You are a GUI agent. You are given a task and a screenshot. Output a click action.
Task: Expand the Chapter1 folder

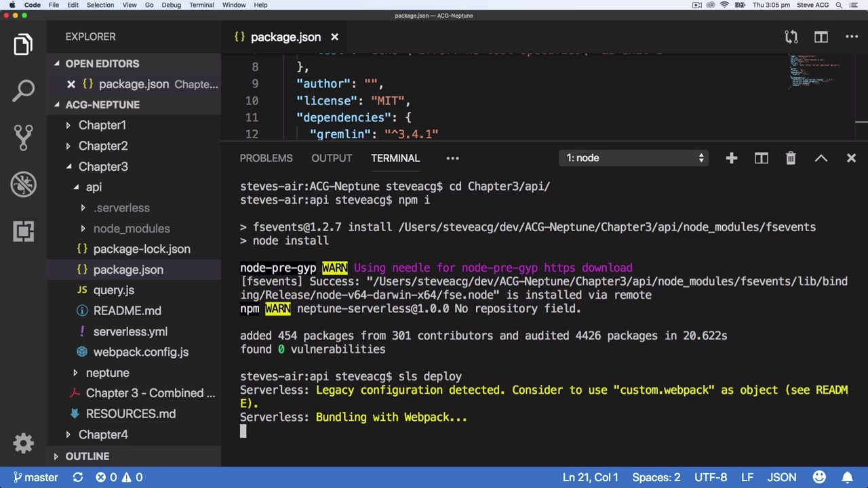pos(102,125)
